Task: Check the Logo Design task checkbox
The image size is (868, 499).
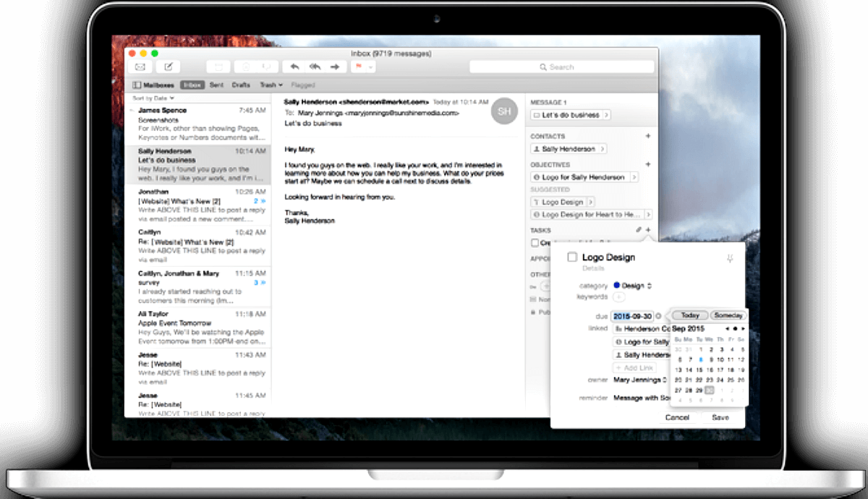Action: tap(571, 257)
